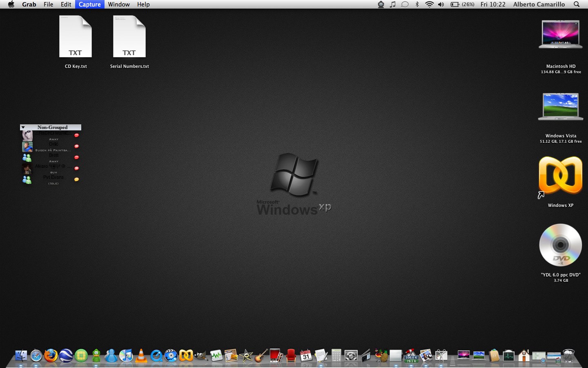Select the Windows XP Parallels shortcut

[561, 176]
